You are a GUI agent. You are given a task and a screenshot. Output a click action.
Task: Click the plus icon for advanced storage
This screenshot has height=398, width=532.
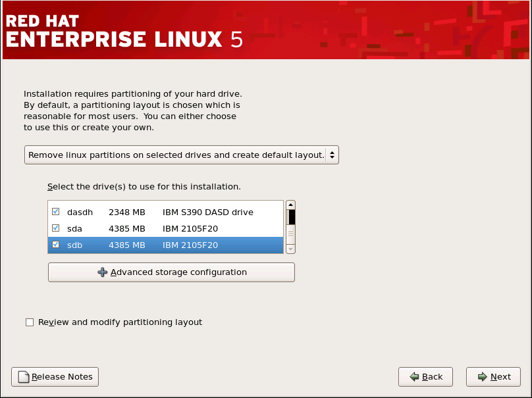coord(102,272)
